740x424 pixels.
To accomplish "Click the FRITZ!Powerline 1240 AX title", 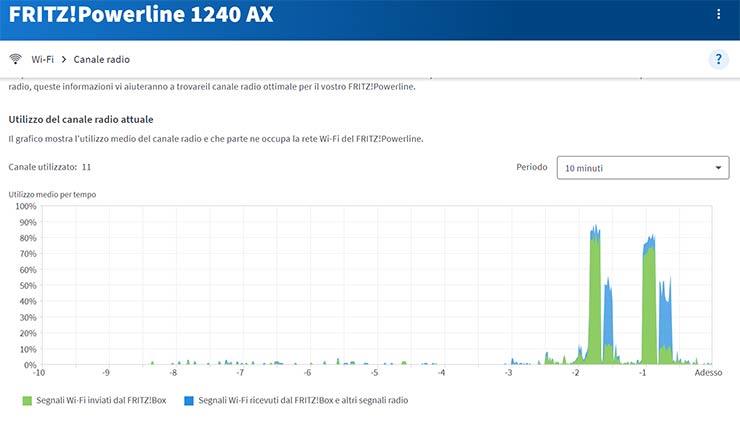I will pos(140,16).
